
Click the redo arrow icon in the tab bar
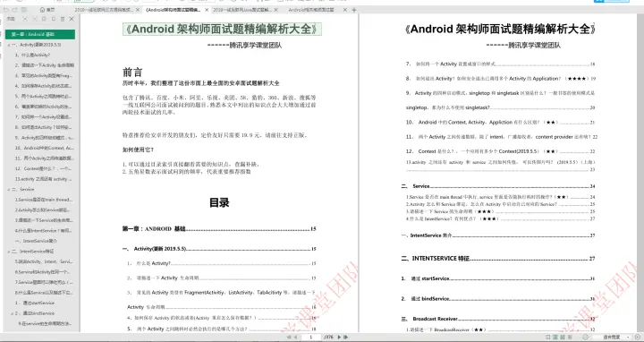click(15, 10)
